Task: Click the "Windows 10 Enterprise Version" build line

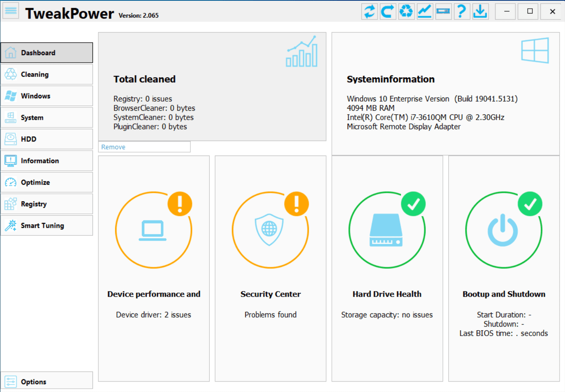Action: coord(432,99)
